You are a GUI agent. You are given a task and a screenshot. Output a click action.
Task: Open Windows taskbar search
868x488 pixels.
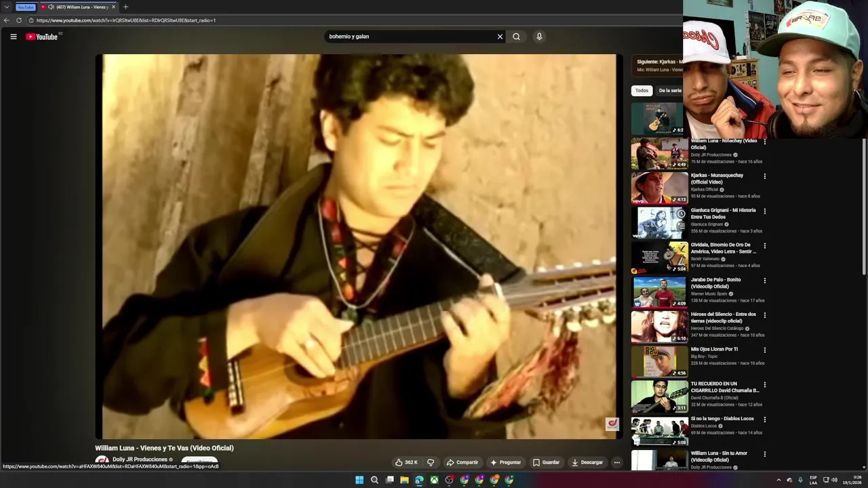[x=374, y=480]
